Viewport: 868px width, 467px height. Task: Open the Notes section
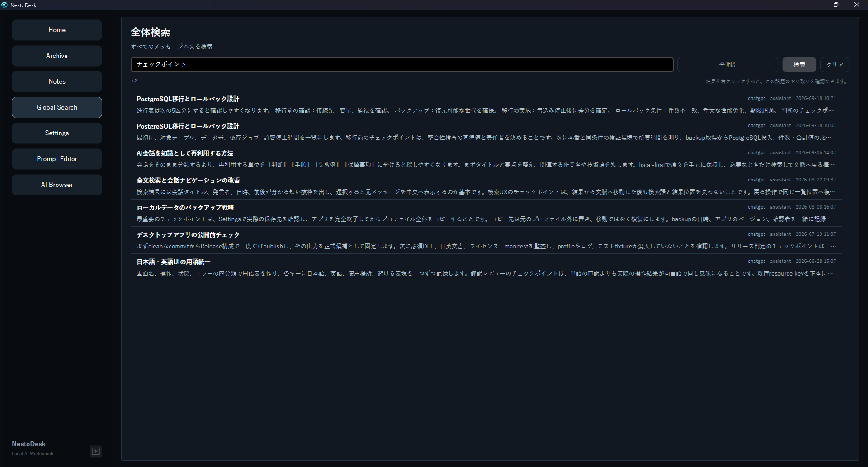click(57, 81)
